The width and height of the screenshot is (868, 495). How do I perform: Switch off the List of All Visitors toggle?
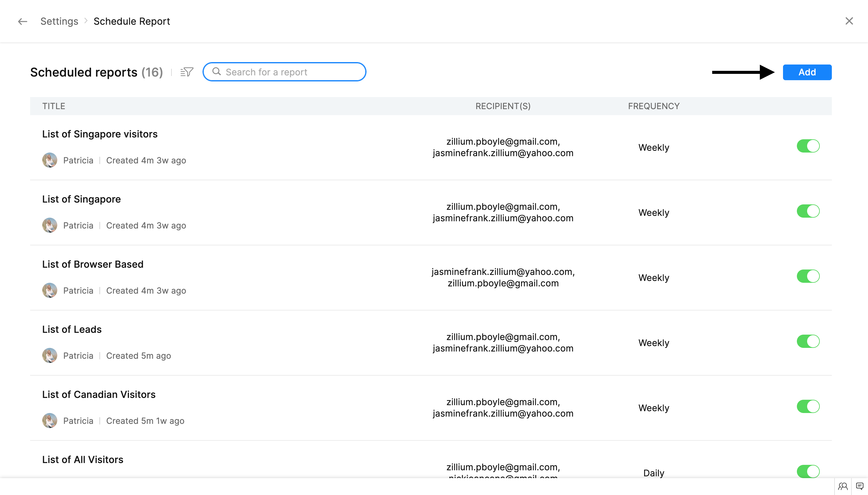[x=808, y=471]
